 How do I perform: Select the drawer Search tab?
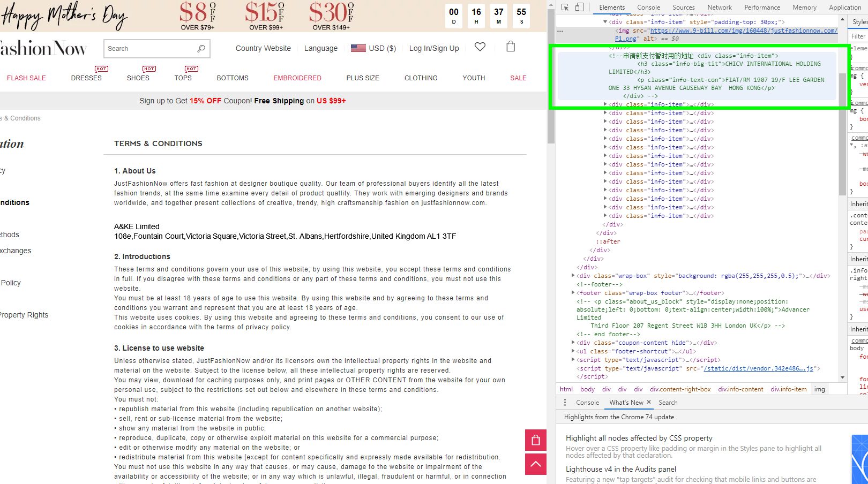[x=668, y=403]
